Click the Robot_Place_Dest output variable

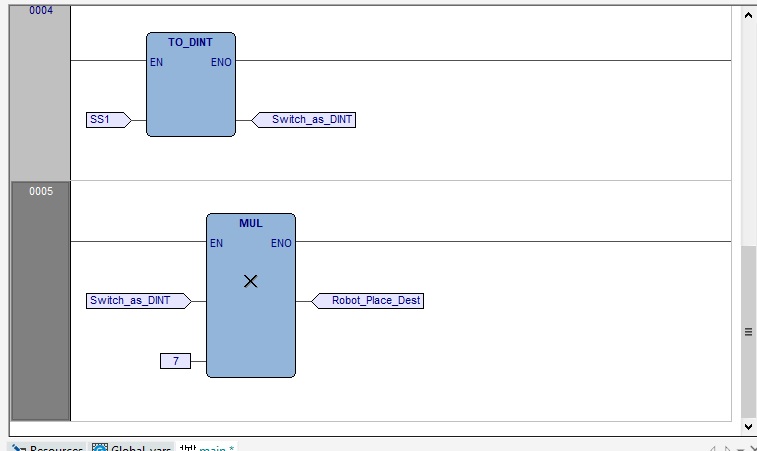click(x=368, y=301)
